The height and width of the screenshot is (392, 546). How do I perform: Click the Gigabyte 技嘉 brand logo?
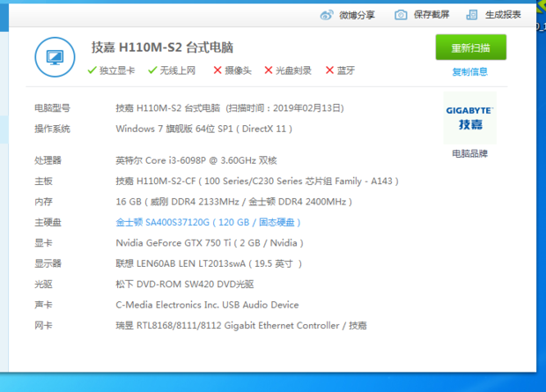tap(469, 118)
